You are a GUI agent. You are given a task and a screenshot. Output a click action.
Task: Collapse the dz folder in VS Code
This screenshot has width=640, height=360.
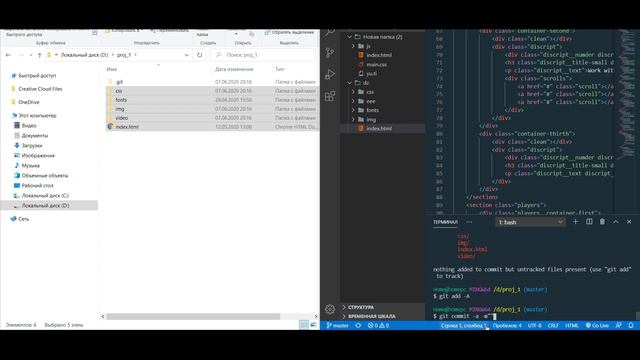point(350,83)
